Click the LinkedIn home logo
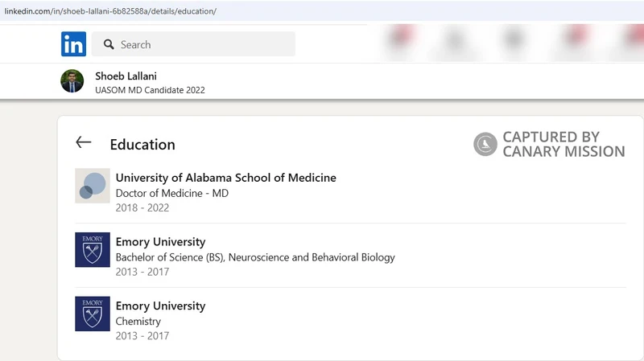This screenshot has height=361, width=644. [73, 44]
